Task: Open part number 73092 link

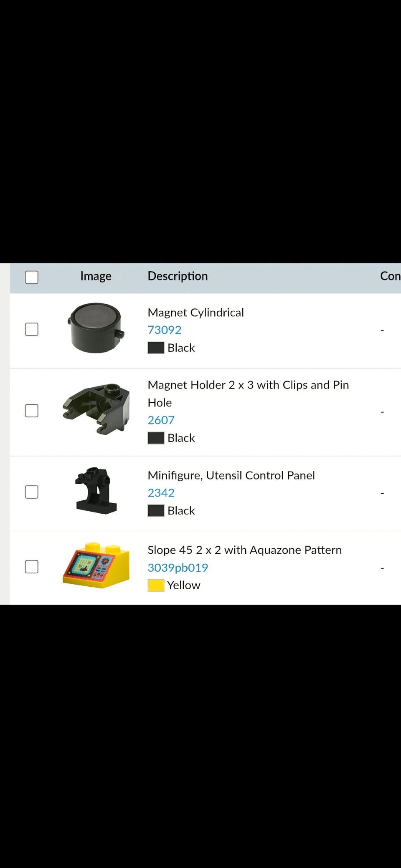Action: pos(164,330)
